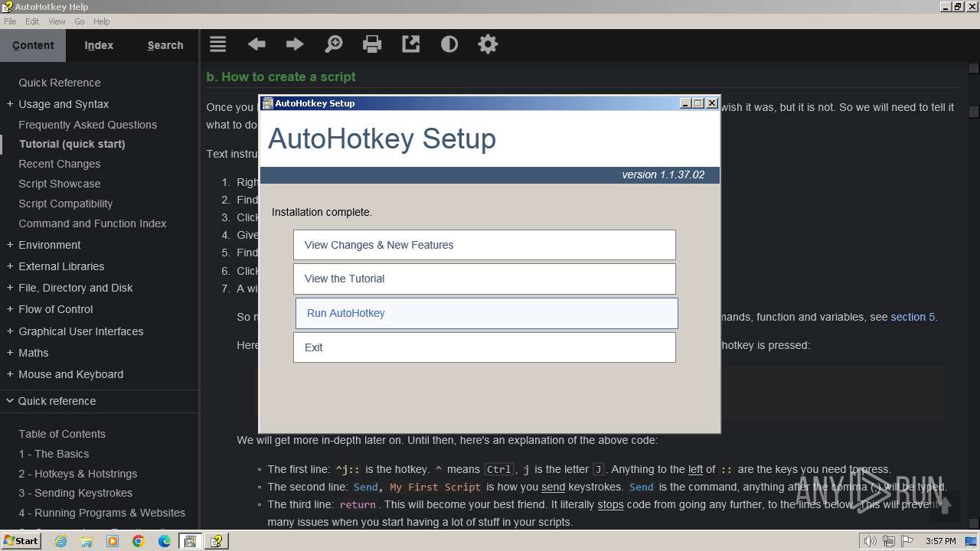The width and height of the screenshot is (980, 551).
Task: Open Google Chrome from the taskbar
Action: point(139,541)
